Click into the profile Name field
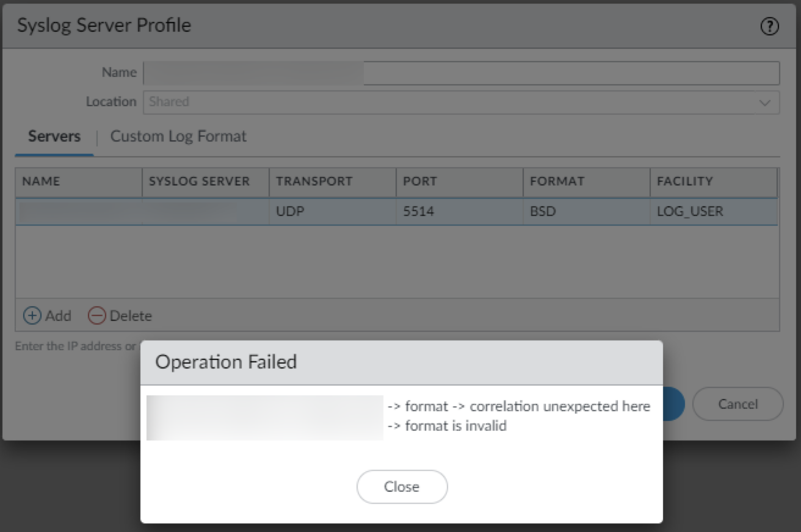 coord(461,73)
